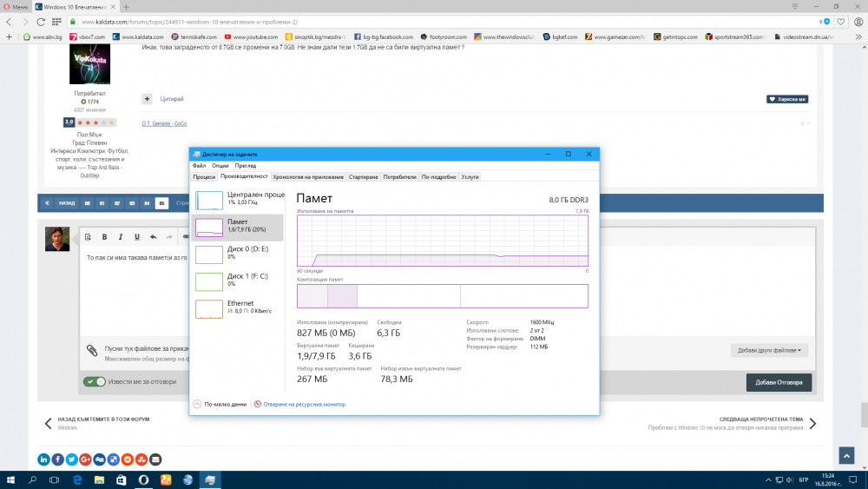The height and width of the screenshot is (489, 868).
Task: Click the address bar URL field
Action: tap(443, 22)
